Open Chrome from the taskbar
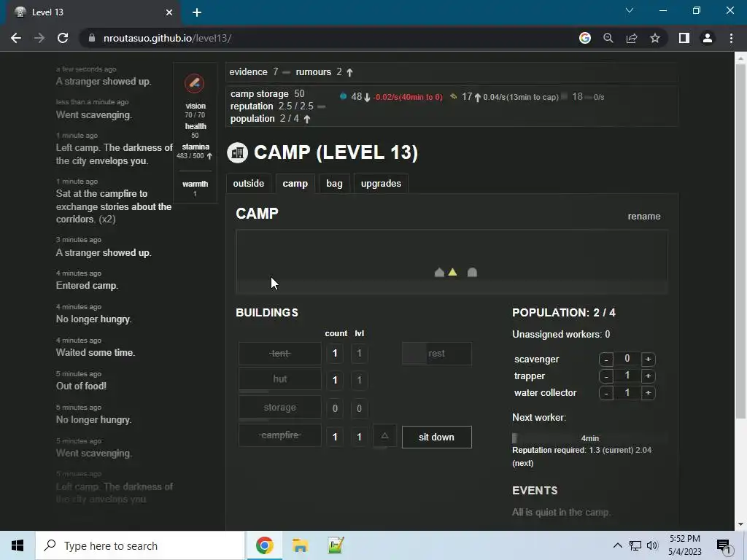 pos(264,545)
